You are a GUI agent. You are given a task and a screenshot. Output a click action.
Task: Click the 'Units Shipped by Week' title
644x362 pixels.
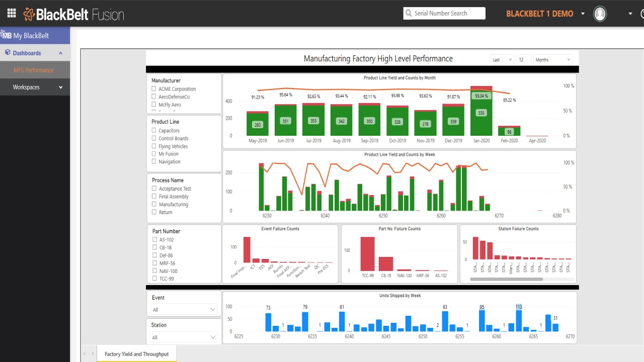coord(400,296)
